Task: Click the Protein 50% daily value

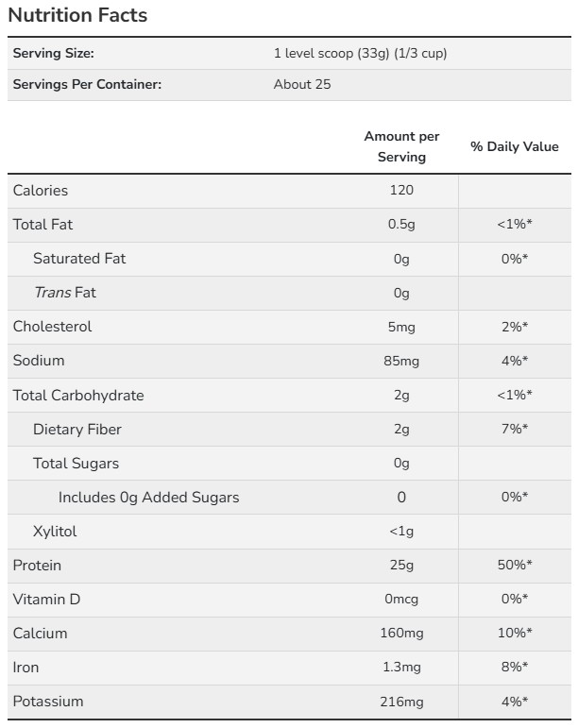Action: coord(515,566)
